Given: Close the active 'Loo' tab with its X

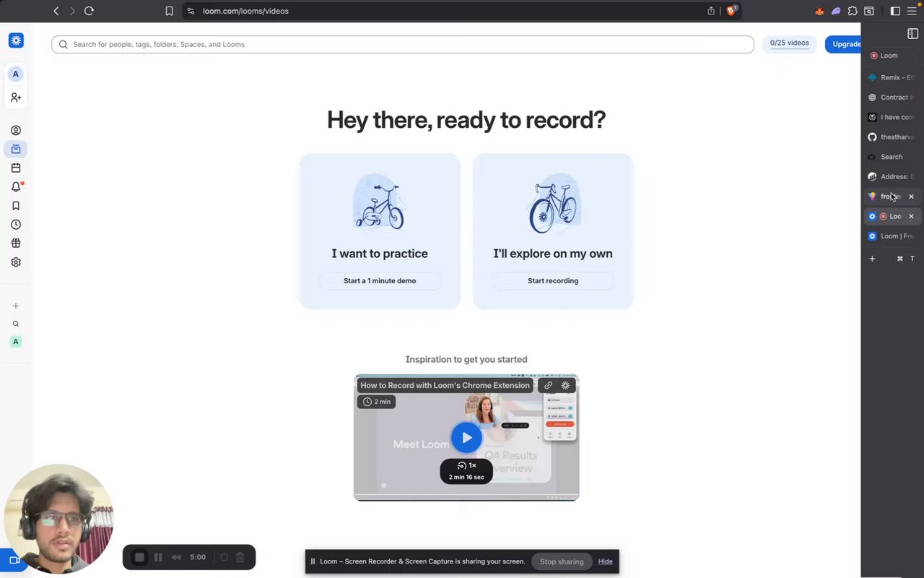Looking at the screenshot, I should pos(911,216).
